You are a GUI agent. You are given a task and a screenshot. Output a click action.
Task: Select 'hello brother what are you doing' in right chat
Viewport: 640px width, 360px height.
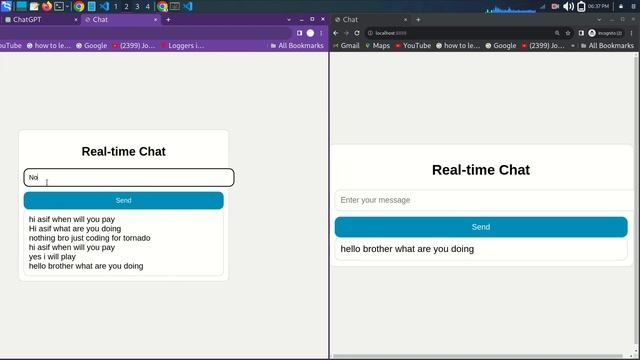pos(407,249)
